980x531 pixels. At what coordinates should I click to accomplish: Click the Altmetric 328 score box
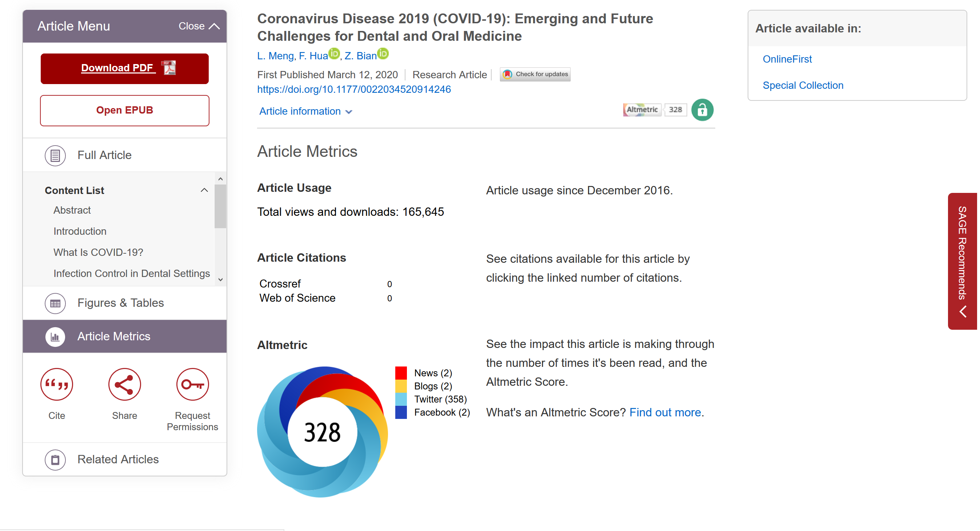[x=675, y=110]
